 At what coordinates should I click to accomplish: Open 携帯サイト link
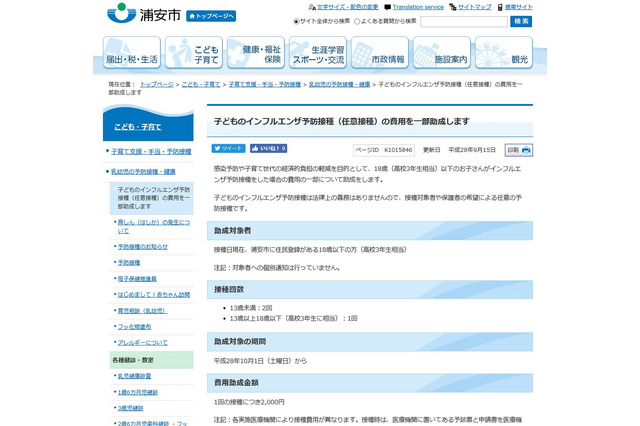518,7
